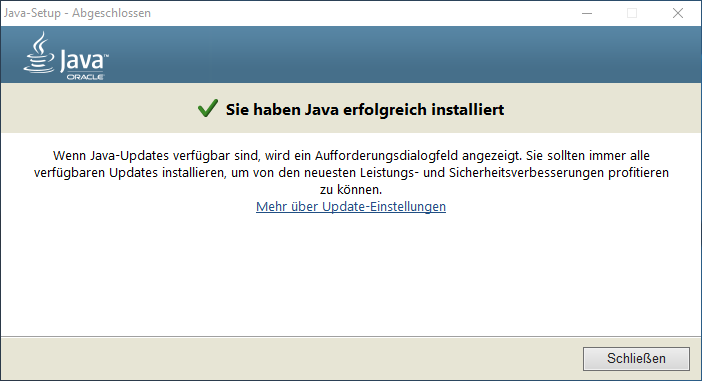702x381 pixels.
Task: Click the green success checkmark icon
Action: [208, 108]
